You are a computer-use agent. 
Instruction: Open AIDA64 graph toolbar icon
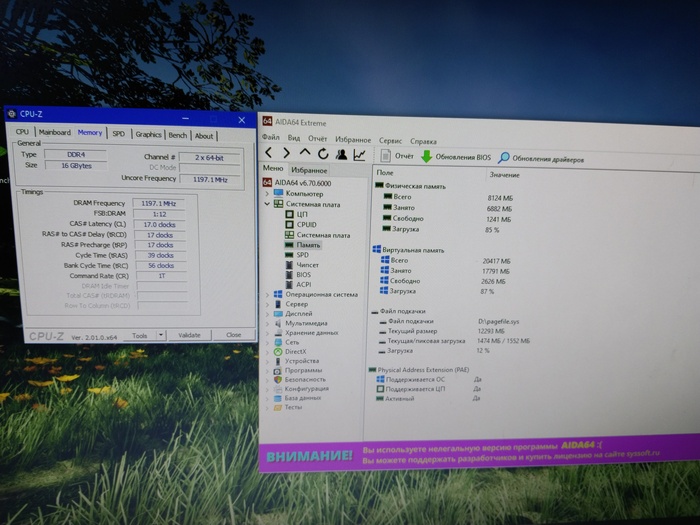tap(359, 155)
